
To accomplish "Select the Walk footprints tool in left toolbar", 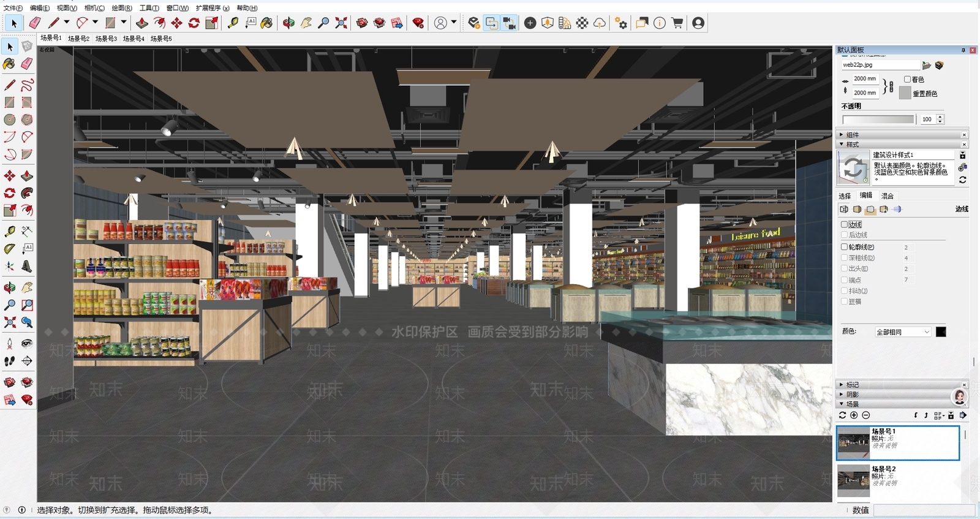I will coord(10,361).
